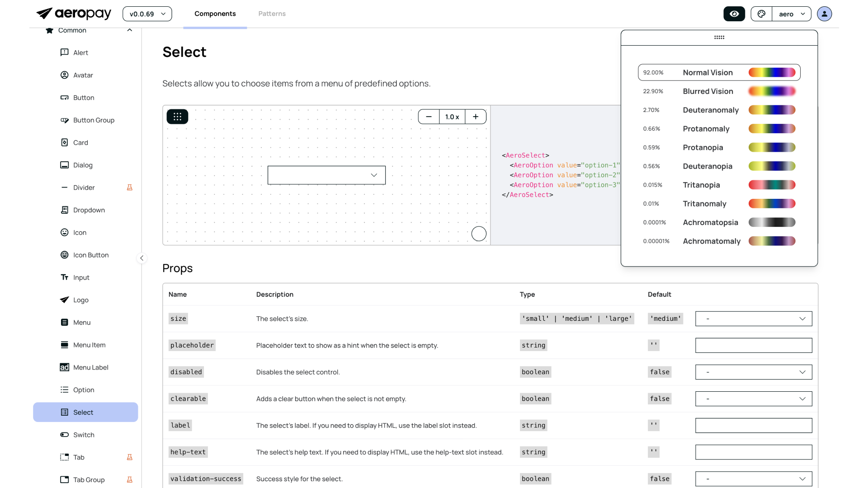Switch to the Patterns tab
The width and height of the screenshot is (868, 488).
point(272,14)
